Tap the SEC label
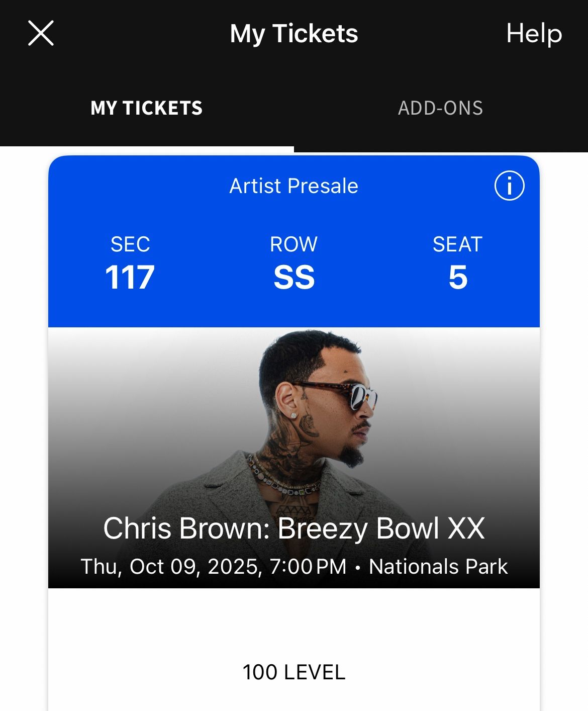 tap(130, 244)
